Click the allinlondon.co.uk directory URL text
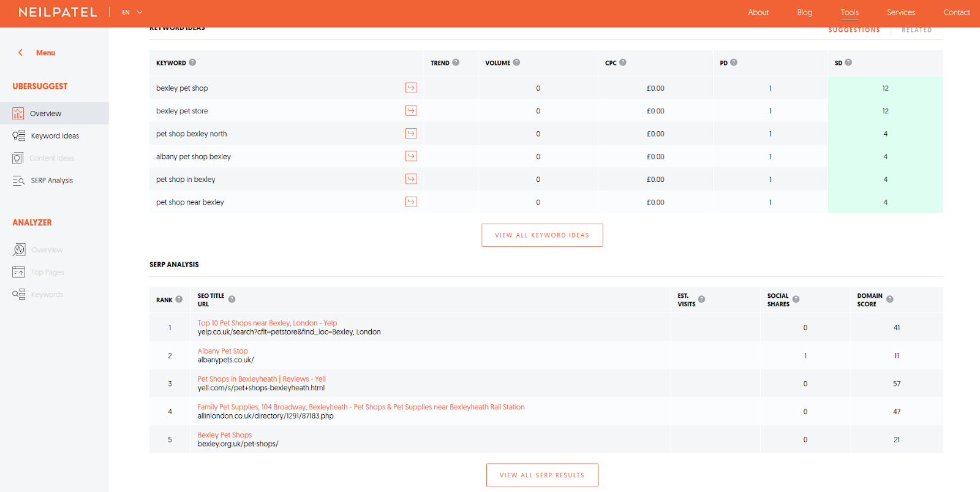The height and width of the screenshot is (492, 980). pos(265,416)
